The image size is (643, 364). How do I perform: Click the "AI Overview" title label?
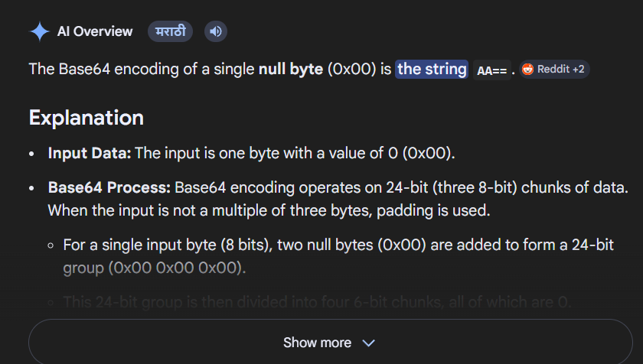coord(95,31)
